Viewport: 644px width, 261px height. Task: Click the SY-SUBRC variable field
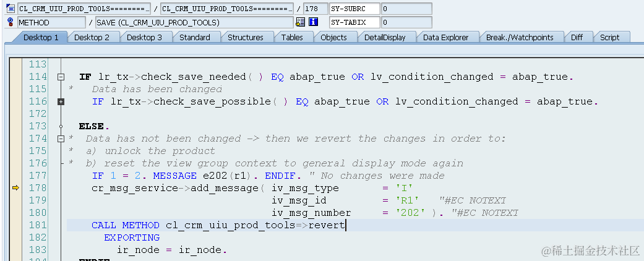(x=354, y=9)
